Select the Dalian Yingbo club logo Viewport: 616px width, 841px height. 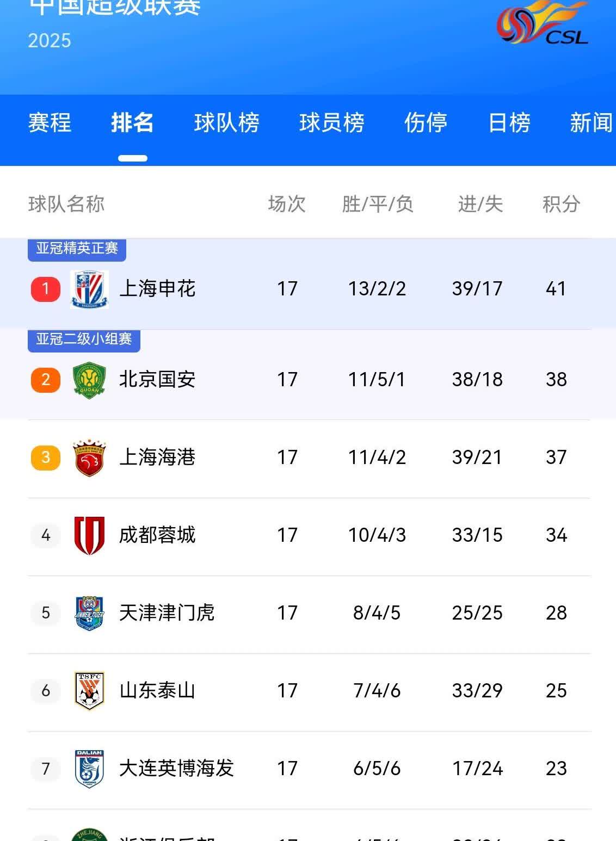[x=89, y=769]
